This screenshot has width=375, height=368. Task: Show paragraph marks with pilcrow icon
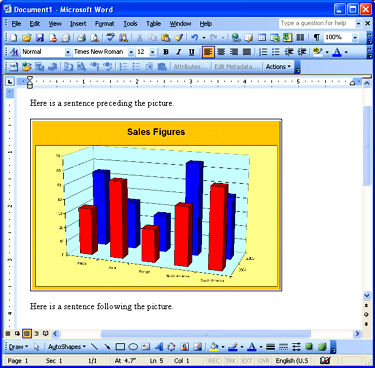click(x=316, y=38)
